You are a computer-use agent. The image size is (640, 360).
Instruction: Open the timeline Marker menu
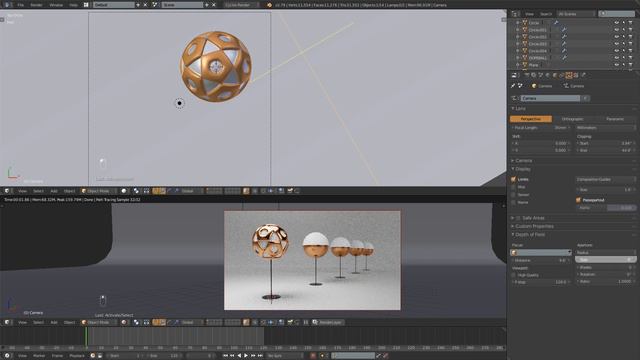39,356
